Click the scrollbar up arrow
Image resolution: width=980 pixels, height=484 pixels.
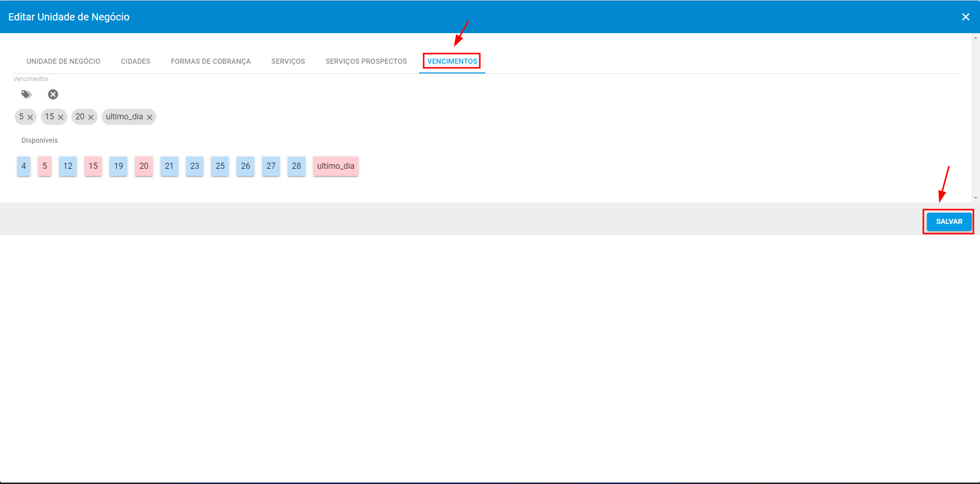[x=975, y=38]
